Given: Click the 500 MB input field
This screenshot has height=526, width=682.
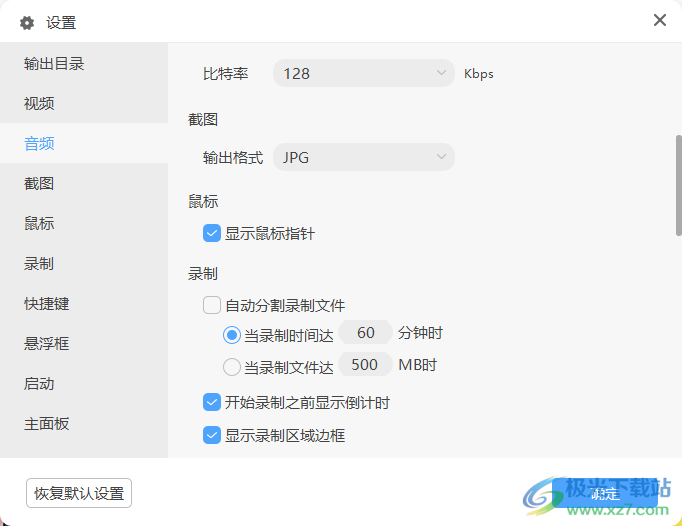Looking at the screenshot, I should coord(365,364).
